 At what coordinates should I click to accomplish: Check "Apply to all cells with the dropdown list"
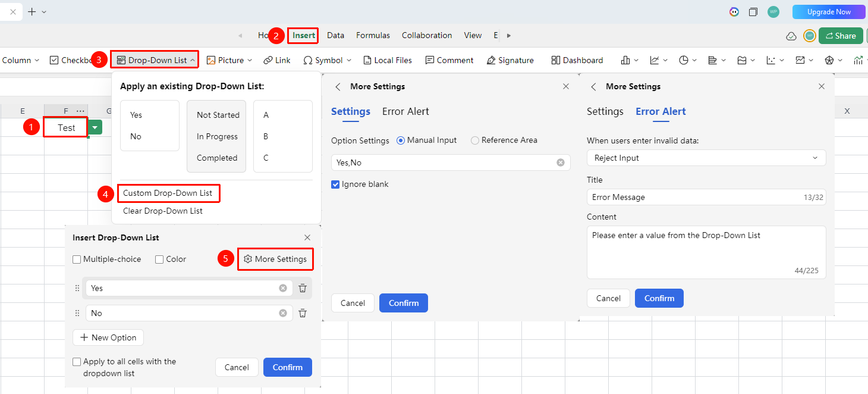(x=77, y=362)
